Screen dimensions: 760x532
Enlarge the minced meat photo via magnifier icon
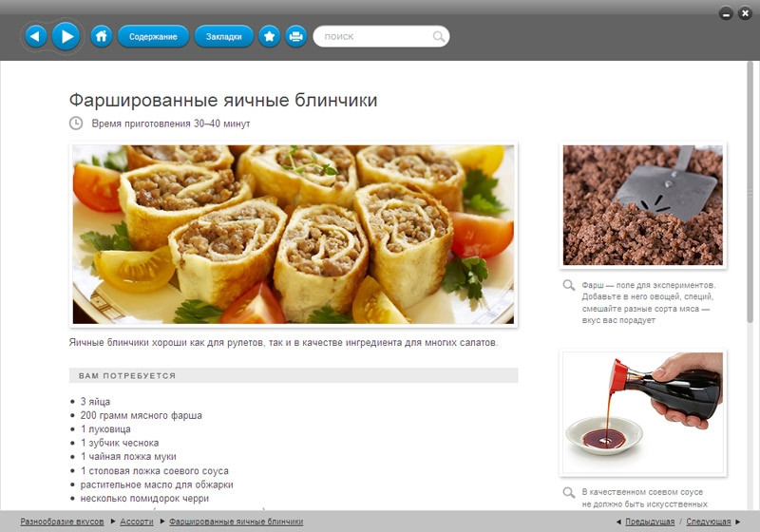coord(568,285)
